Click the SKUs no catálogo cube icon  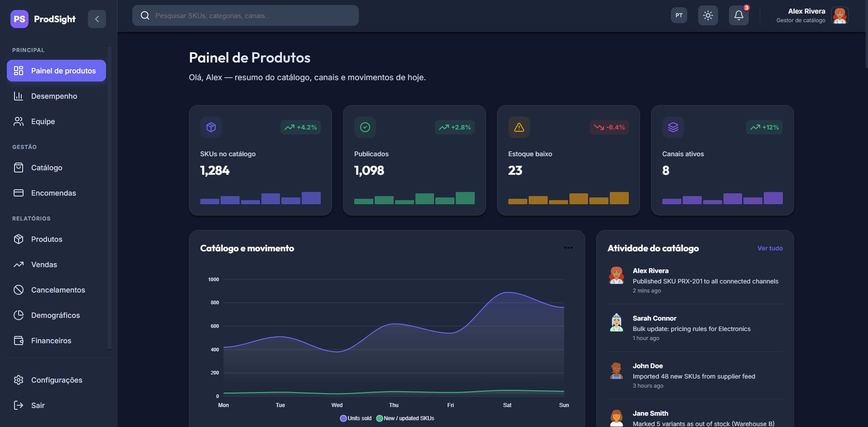pyautogui.click(x=211, y=127)
